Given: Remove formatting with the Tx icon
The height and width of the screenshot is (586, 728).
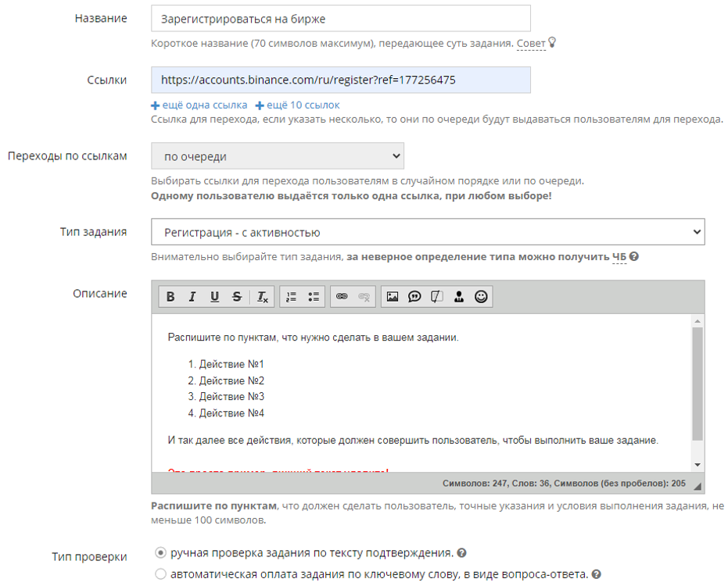Looking at the screenshot, I should (x=262, y=296).
